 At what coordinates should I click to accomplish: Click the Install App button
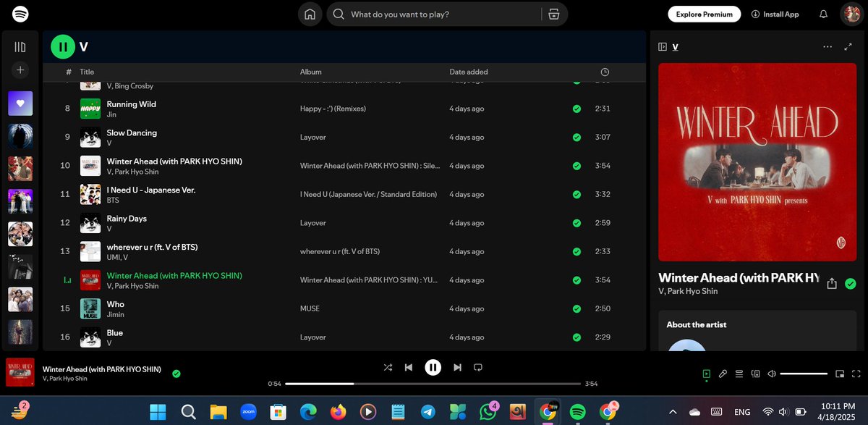(775, 14)
